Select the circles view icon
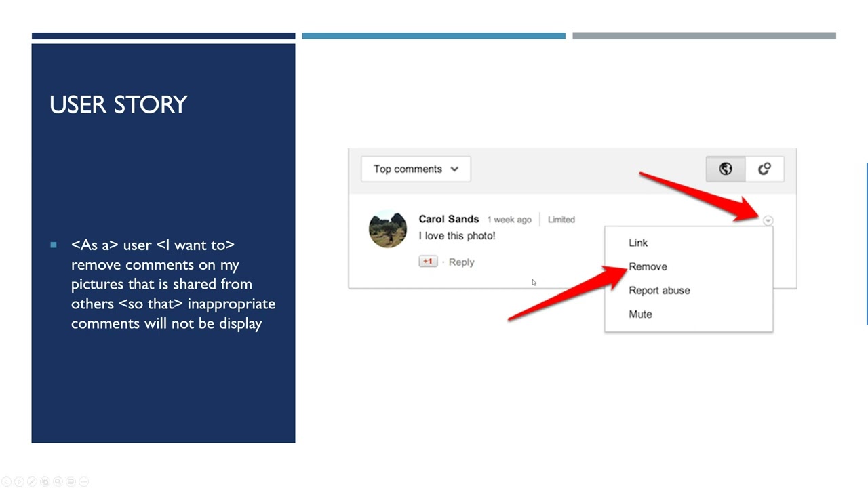This screenshot has width=868, height=488. pyautogui.click(x=764, y=169)
